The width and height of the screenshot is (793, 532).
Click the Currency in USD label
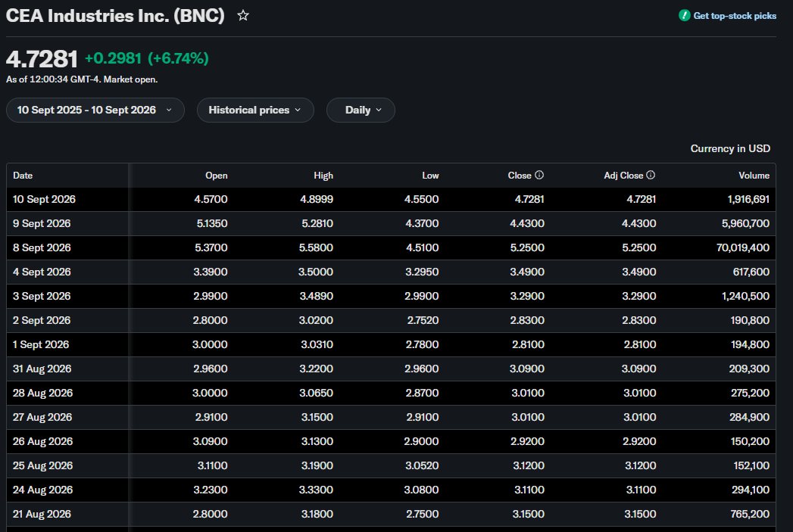coord(730,148)
